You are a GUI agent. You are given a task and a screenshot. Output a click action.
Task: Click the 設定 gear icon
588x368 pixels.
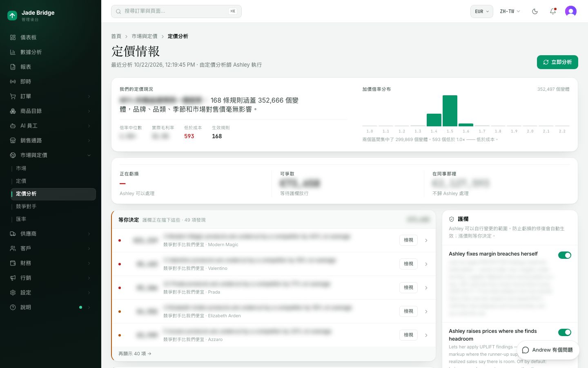pyautogui.click(x=13, y=292)
